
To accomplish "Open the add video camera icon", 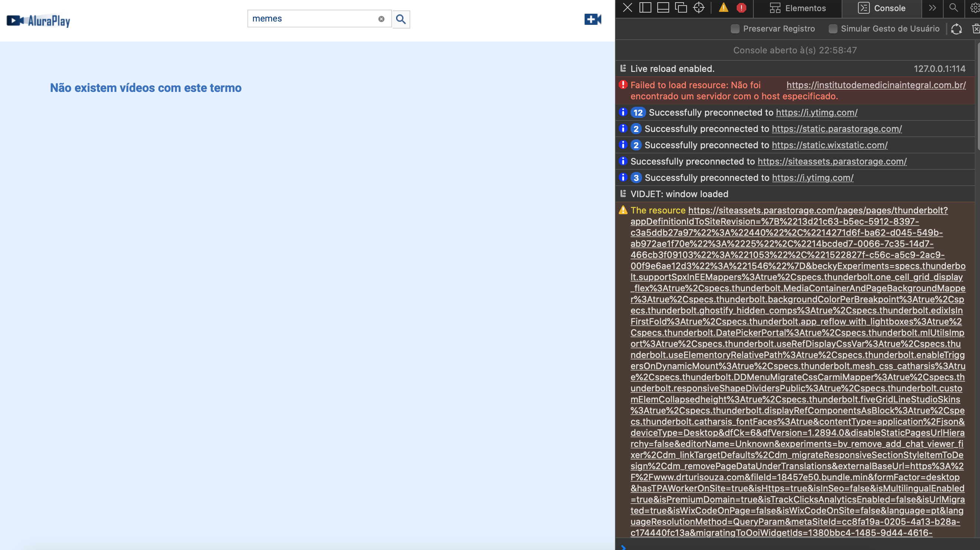I will 593,19.
